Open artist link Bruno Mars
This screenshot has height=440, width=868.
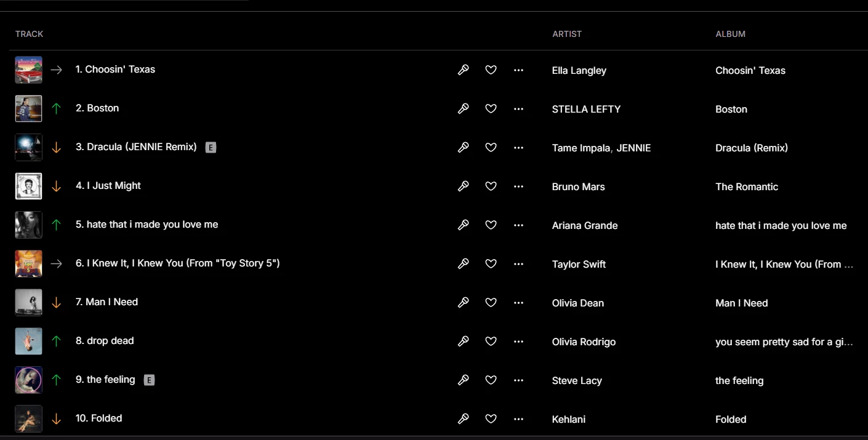[578, 186]
